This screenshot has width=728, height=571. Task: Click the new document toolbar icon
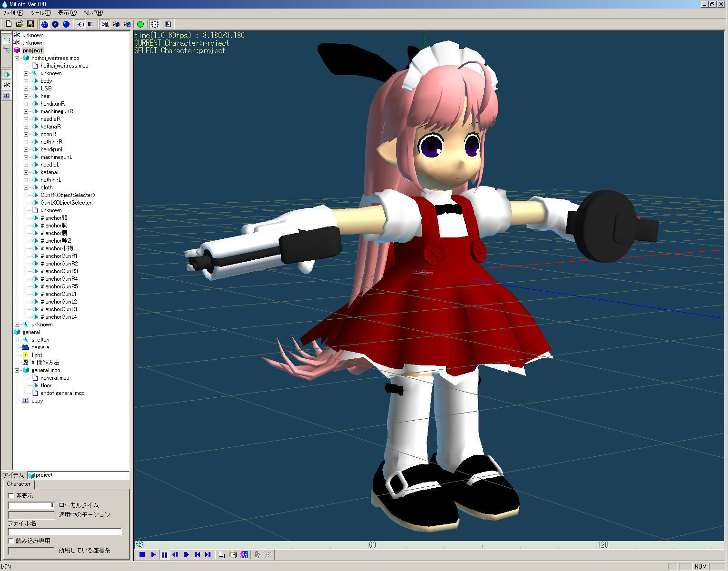9,24
